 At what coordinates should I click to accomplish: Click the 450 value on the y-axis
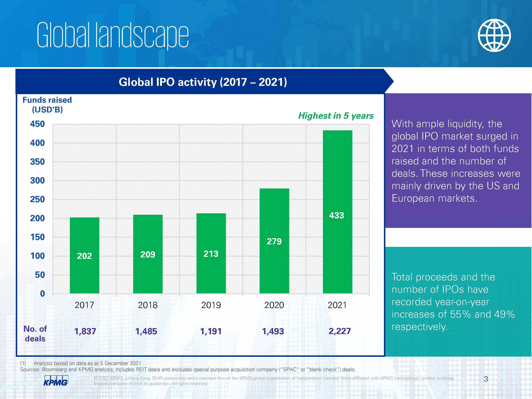coord(38,124)
